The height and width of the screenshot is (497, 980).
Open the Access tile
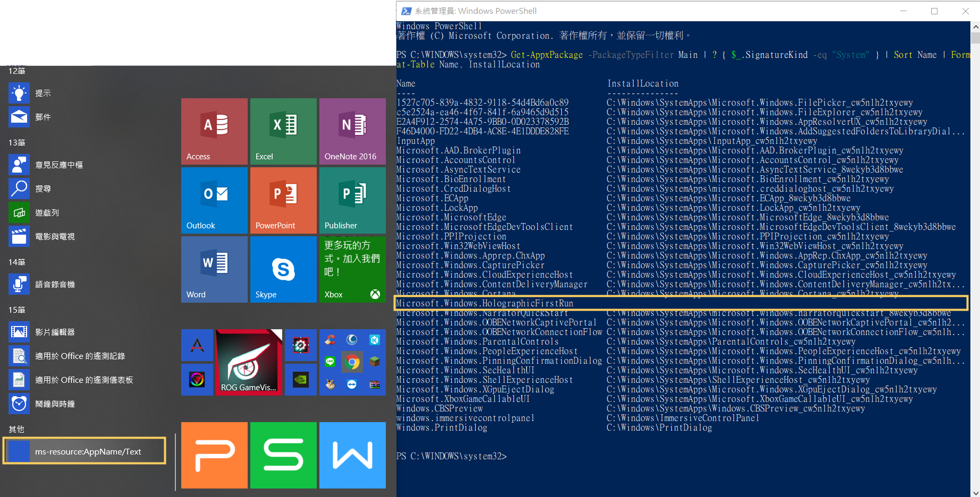214,131
